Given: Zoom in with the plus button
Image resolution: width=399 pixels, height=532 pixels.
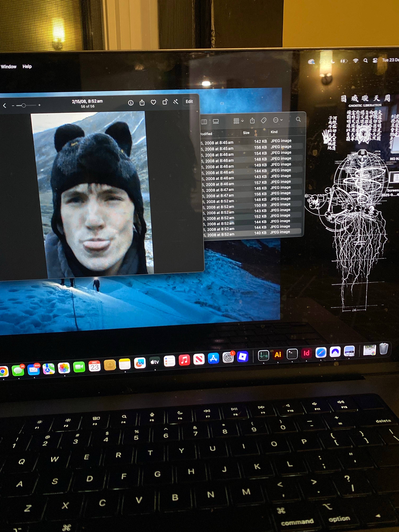Looking at the screenshot, I should click(x=39, y=105).
